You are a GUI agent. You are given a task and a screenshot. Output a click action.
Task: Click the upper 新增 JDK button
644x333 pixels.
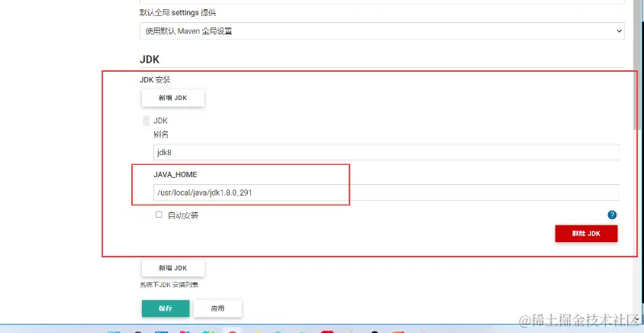coord(173,98)
